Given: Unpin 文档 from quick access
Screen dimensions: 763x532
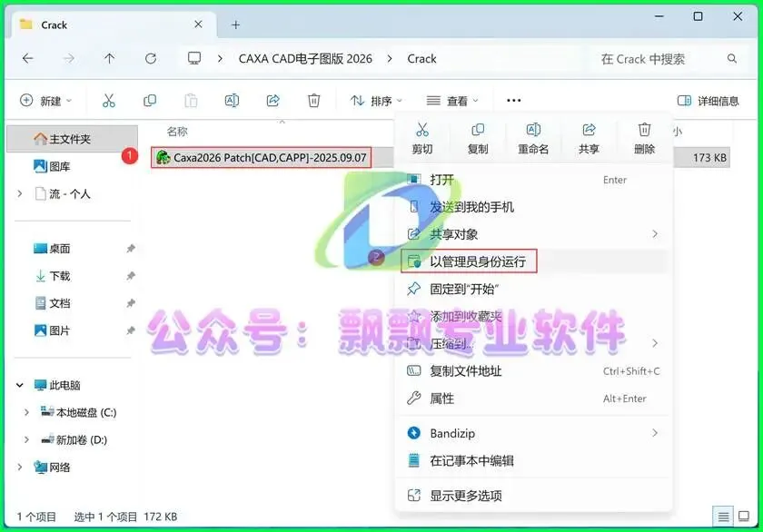Looking at the screenshot, I should [x=131, y=303].
